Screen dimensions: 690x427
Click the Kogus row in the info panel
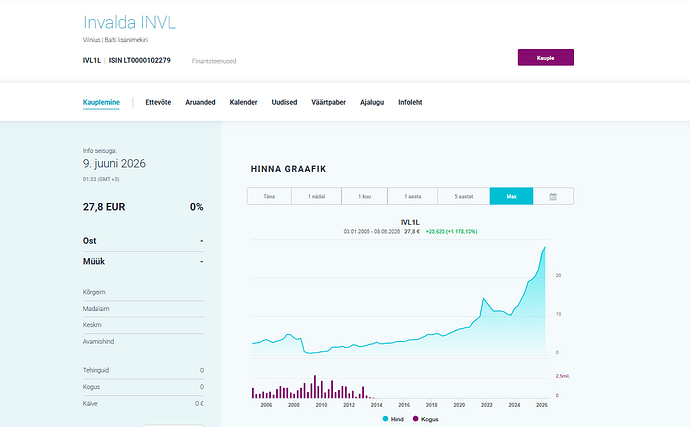(x=143, y=387)
